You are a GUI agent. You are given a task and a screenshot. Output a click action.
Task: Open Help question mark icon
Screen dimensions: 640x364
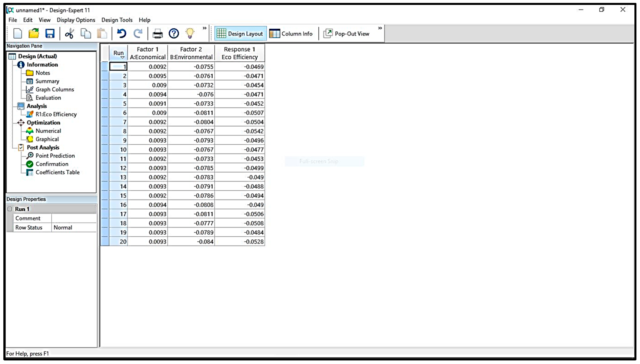174,33
